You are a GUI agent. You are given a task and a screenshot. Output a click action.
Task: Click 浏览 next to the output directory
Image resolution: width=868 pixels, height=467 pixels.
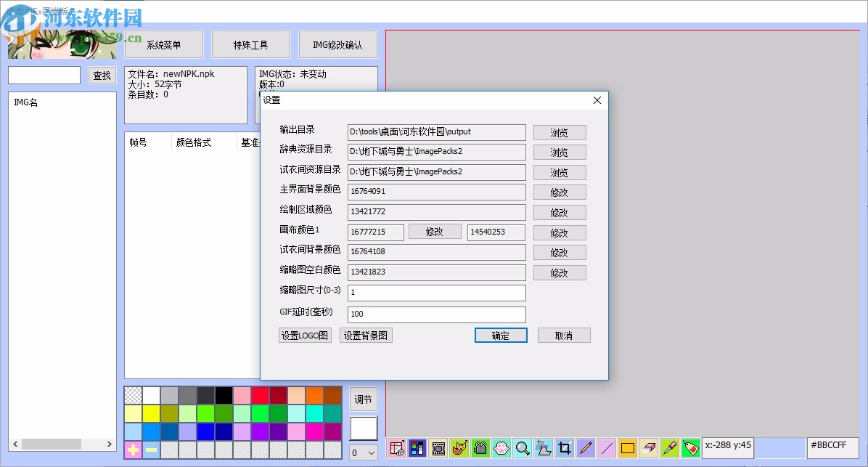559,132
